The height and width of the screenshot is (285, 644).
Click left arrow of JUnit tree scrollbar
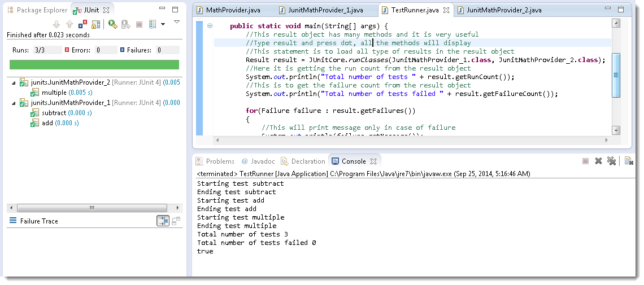[x=12, y=208]
